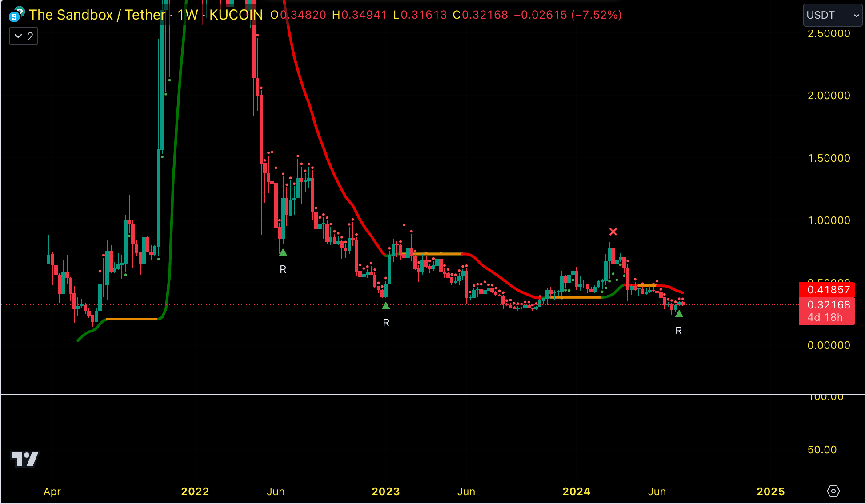The height and width of the screenshot is (504, 865).
Task: Click the 2022 label on time axis
Action: point(195,492)
